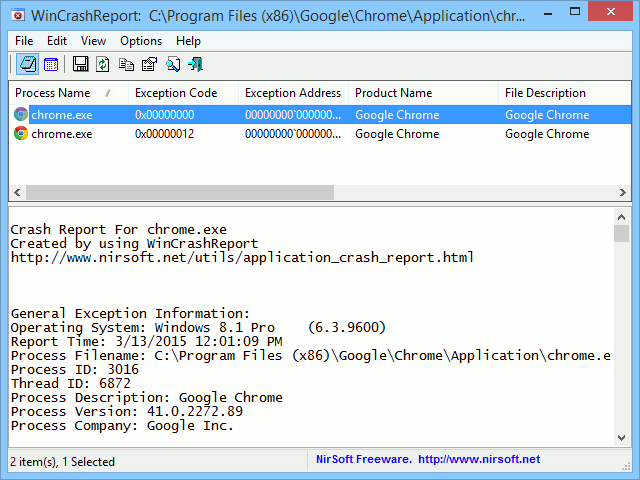Click 'Crash Report For chrome.exe' line
Viewport: 640px width, 480px height.
[118, 229]
